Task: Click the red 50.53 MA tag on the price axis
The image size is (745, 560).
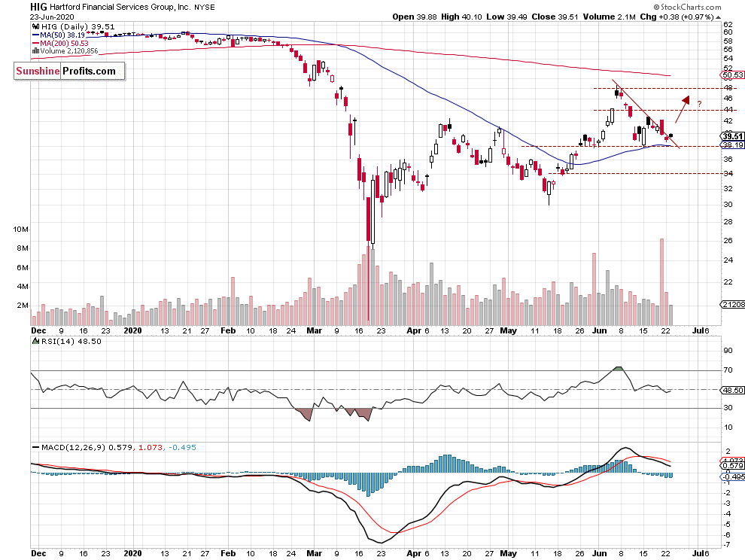Action: [x=733, y=75]
